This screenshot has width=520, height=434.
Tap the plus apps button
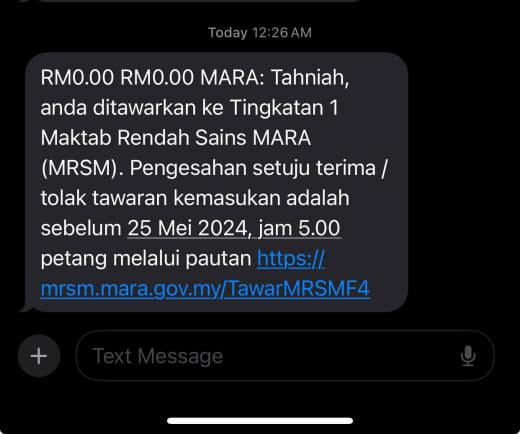tap(39, 356)
